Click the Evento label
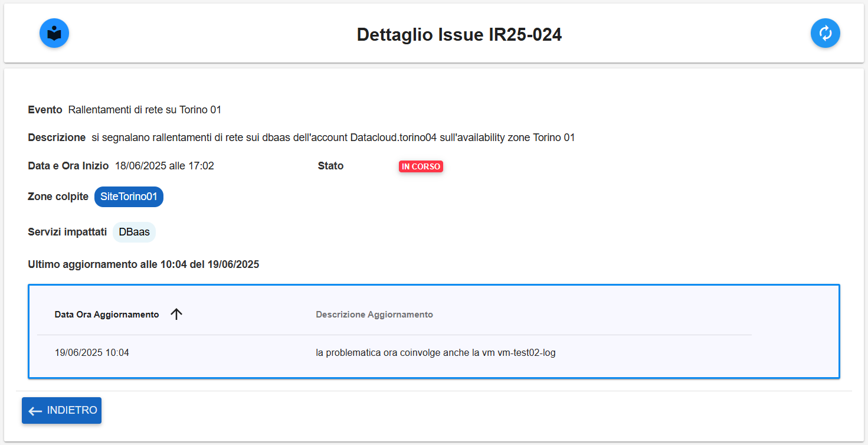Image resolution: width=868 pixels, height=445 pixels. [x=45, y=110]
